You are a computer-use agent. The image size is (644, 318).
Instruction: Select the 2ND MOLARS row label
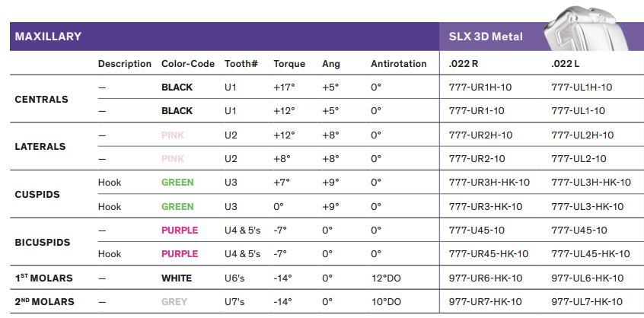point(44,302)
